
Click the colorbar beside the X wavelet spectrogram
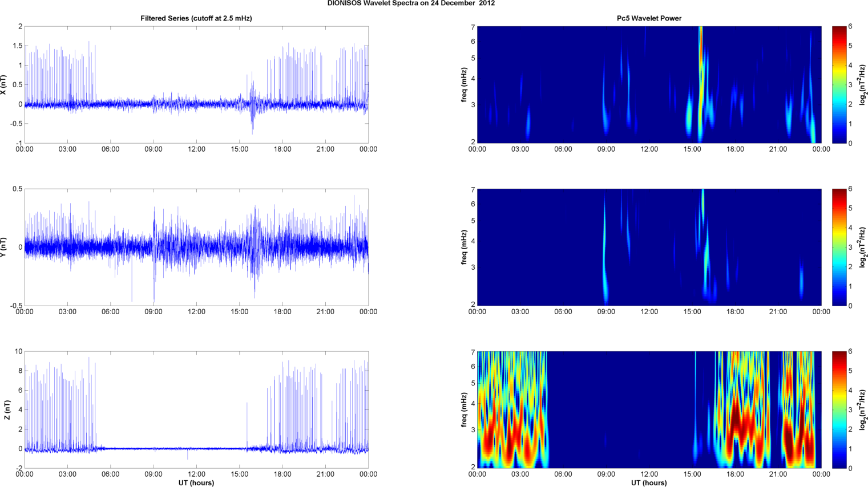pyautogui.click(x=839, y=85)
